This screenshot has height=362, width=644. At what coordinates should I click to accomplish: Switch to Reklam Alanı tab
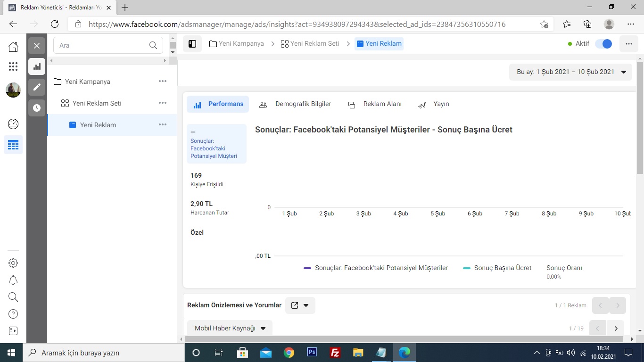tap(375, 104)
